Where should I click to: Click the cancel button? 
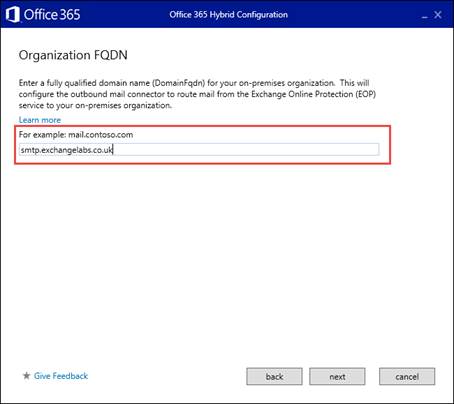tap(407, 377)
